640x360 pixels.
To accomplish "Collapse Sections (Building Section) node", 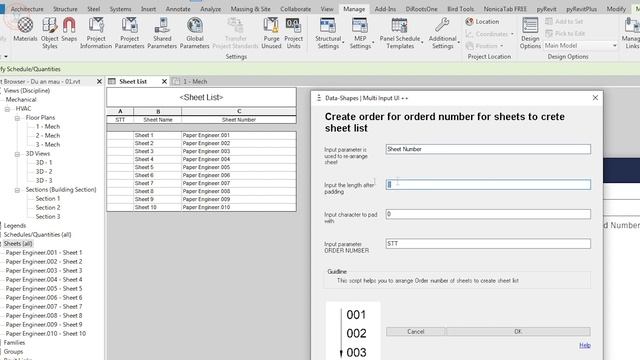I will [x=17, y=190].
